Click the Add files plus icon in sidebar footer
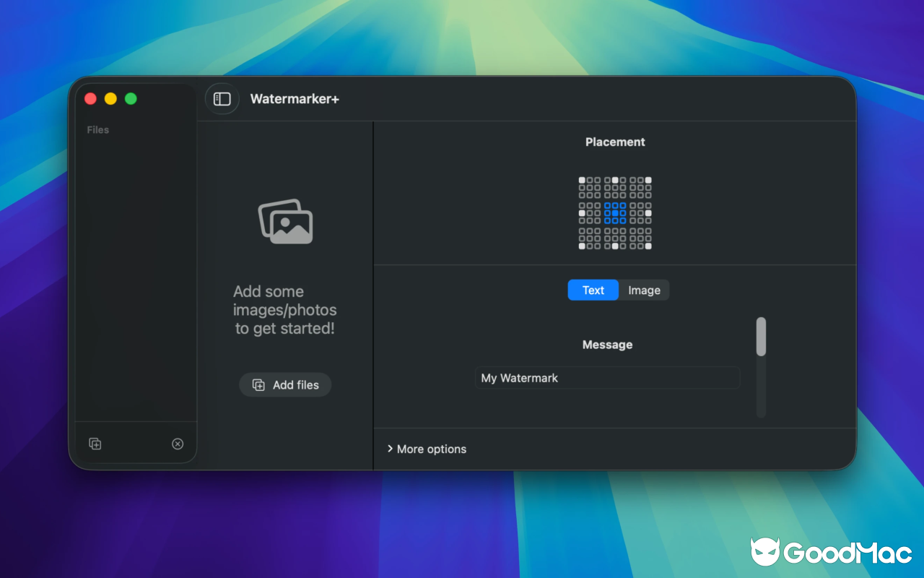Screen dimensions: 924x578 tap(95, 444)
